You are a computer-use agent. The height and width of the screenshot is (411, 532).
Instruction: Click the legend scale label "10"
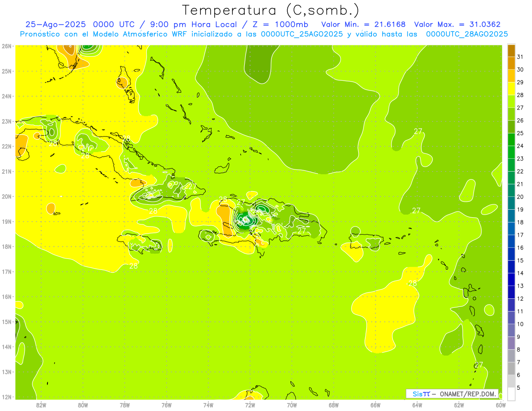[x=520, y=324]
